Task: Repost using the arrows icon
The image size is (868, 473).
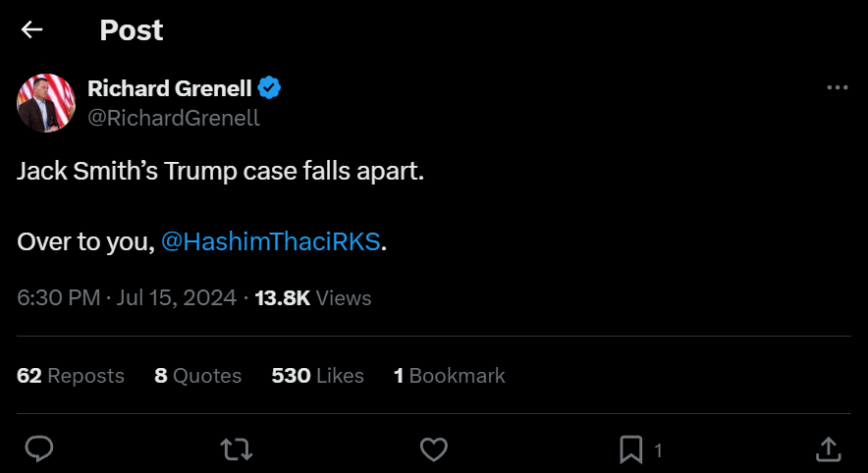Action: [x=236, y=449]
